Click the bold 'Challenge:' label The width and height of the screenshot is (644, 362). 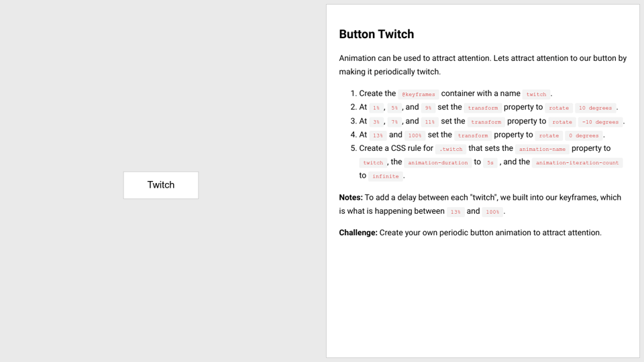tap(358, 233)
